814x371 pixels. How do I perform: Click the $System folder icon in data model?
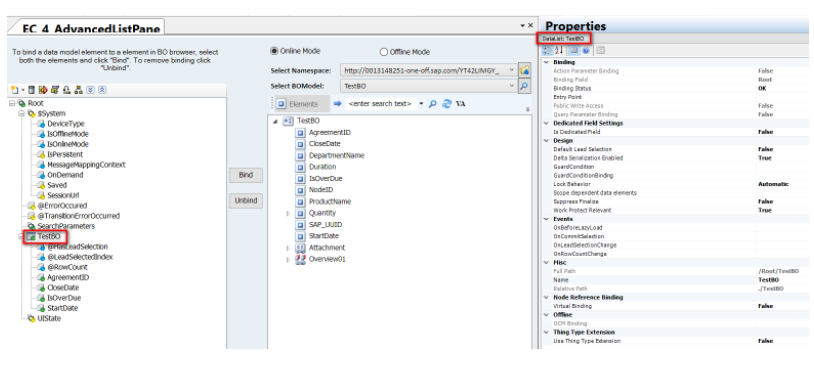point(31,113)
